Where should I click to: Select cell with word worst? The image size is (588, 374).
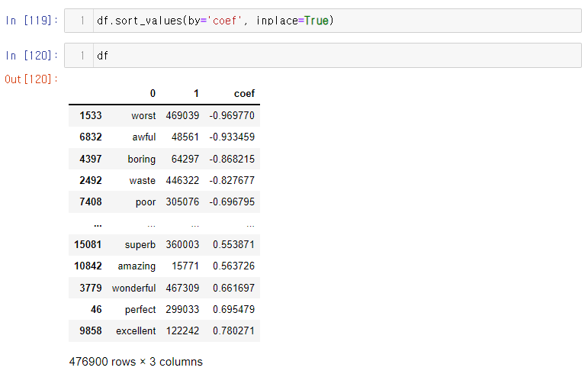[143, 115]
